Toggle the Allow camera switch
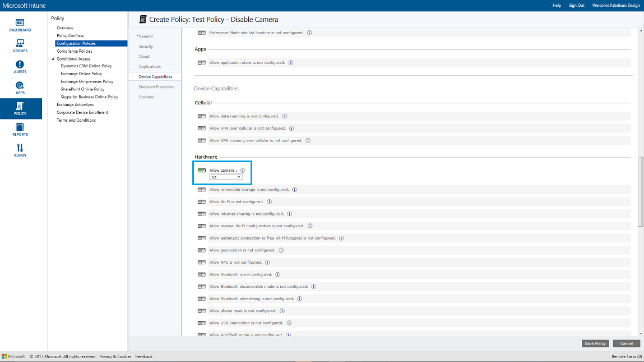Screen dimensions: 644x362 (202, 170)
